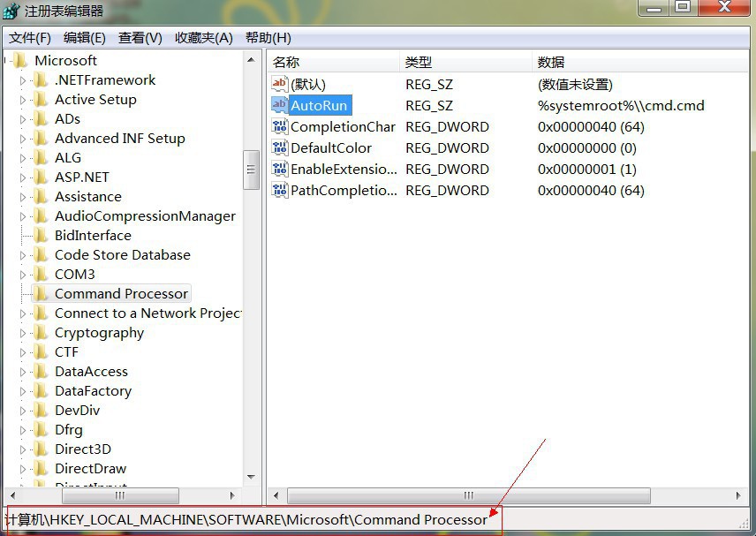Screen dimensions: 756x536
Task: Expand the .NETFramework tree node
Action: pos(23,80)
